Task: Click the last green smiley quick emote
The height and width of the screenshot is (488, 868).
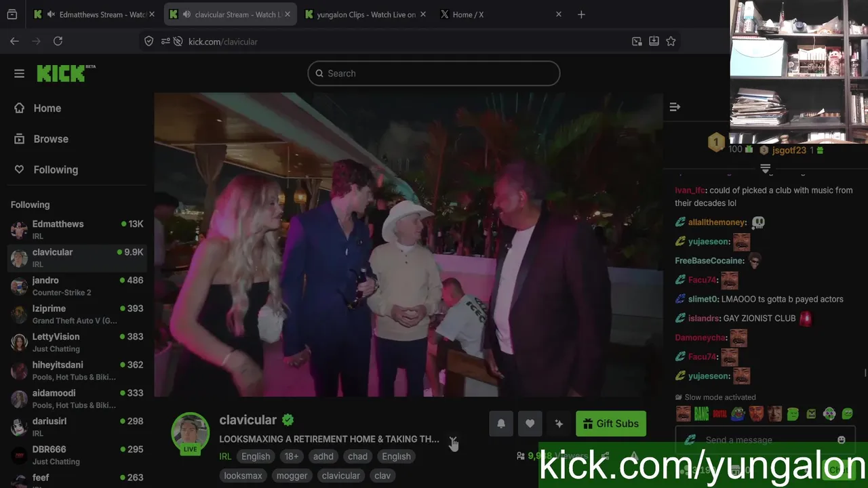Action: pos(847,413)
